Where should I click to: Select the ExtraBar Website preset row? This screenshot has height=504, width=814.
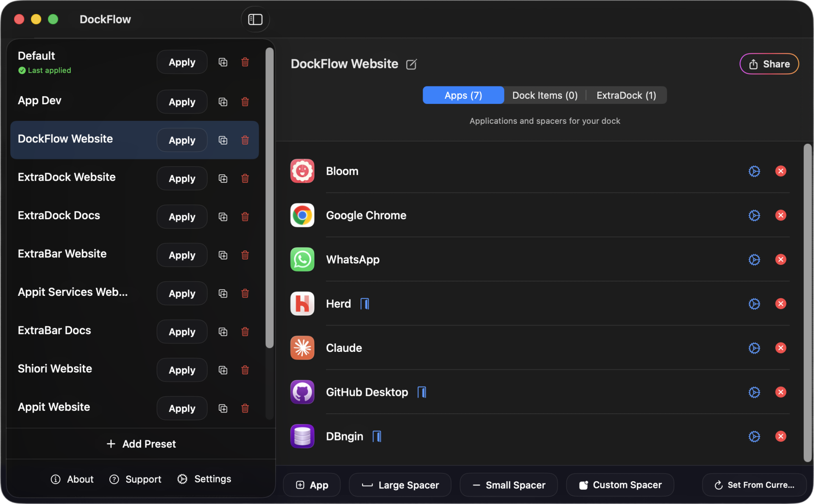point(134,255)
